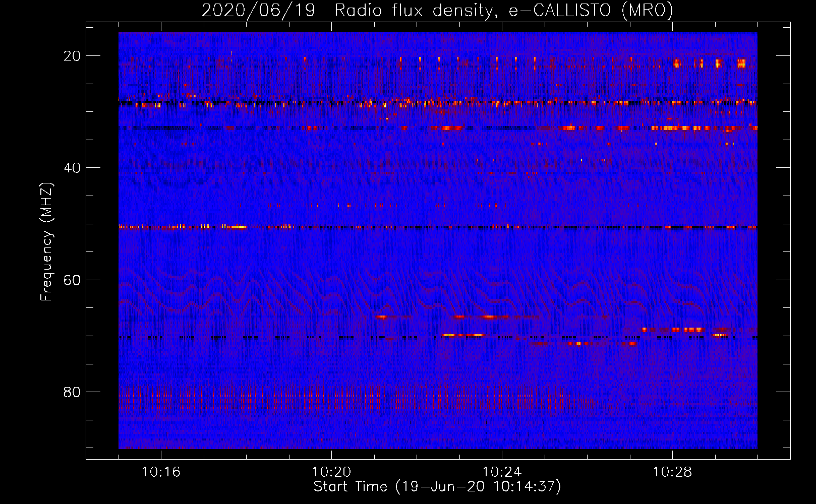Viewport: 816px width, 504px height.
Task: Click the 10:16 time tick label
Action: [x=161, y=472]
